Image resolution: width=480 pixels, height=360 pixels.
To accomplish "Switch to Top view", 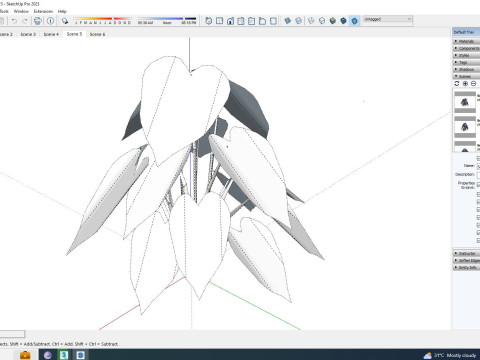I will point(219,21).
